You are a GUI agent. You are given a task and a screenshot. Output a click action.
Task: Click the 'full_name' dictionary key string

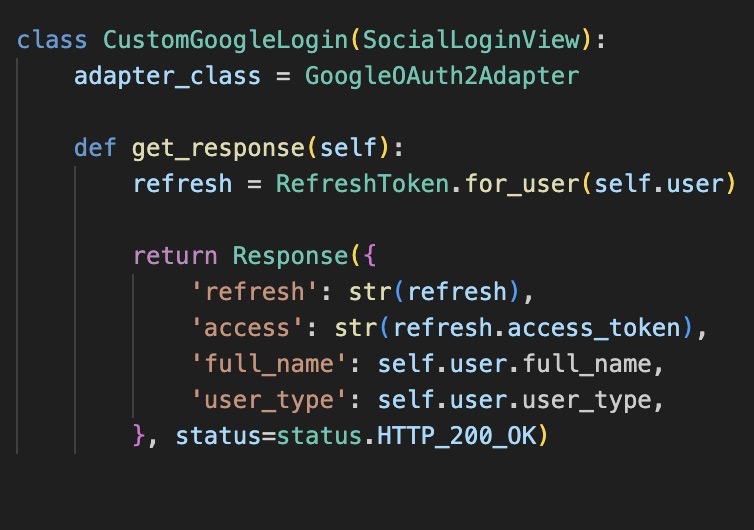(x=262, y=365)
